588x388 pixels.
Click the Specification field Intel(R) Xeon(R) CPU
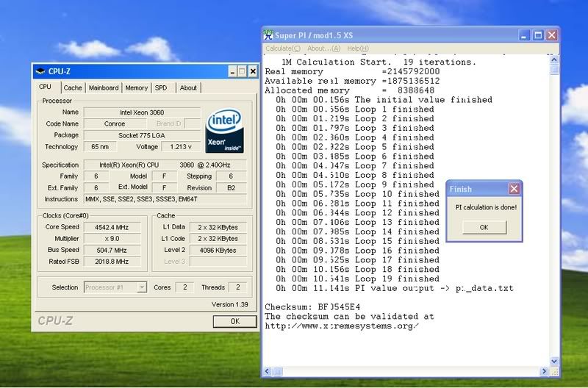(x=165, y=165)
